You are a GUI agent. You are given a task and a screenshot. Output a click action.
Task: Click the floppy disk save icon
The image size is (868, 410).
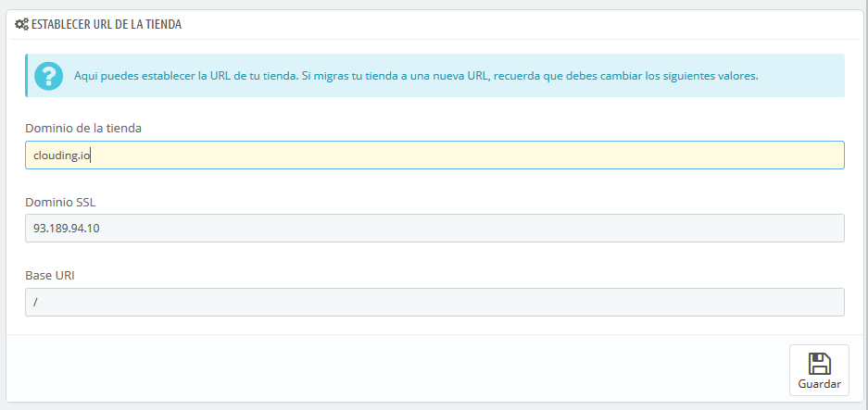pos(819,364)
